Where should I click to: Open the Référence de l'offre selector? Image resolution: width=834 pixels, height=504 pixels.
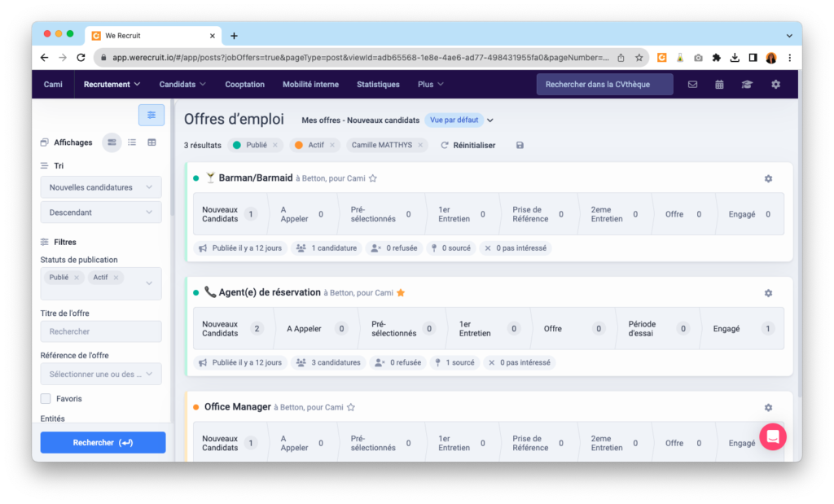pyautogui.click(x=101, y=374)
